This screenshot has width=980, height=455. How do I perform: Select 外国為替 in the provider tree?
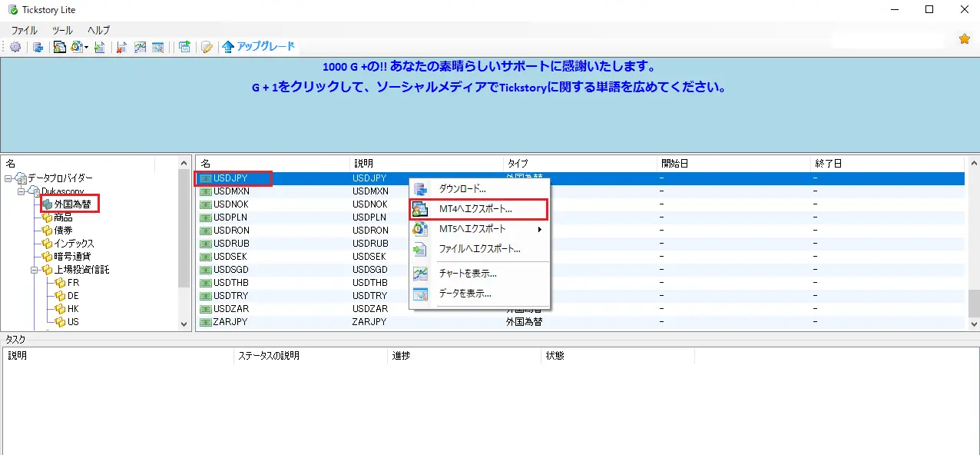tap(70, 204)
